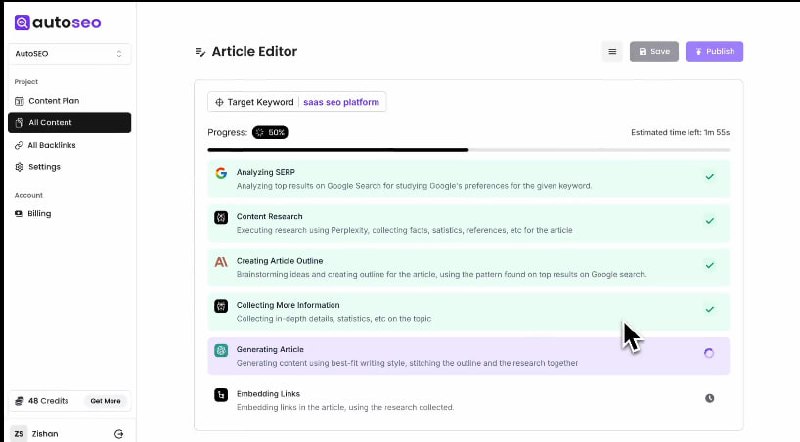Click the All Content clipboard icon
Image resolution: width=800 pixels, height=442 pixels.
coord(19,122)
